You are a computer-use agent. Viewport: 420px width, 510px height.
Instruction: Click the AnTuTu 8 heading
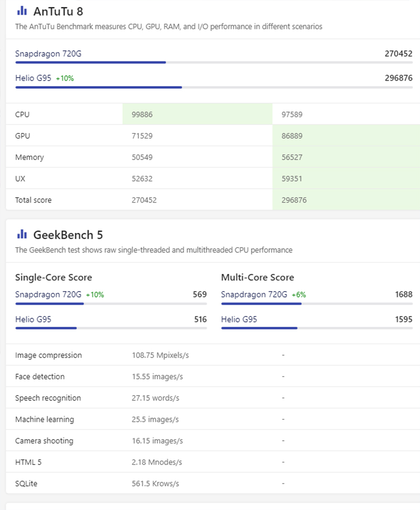coord(58,12)
